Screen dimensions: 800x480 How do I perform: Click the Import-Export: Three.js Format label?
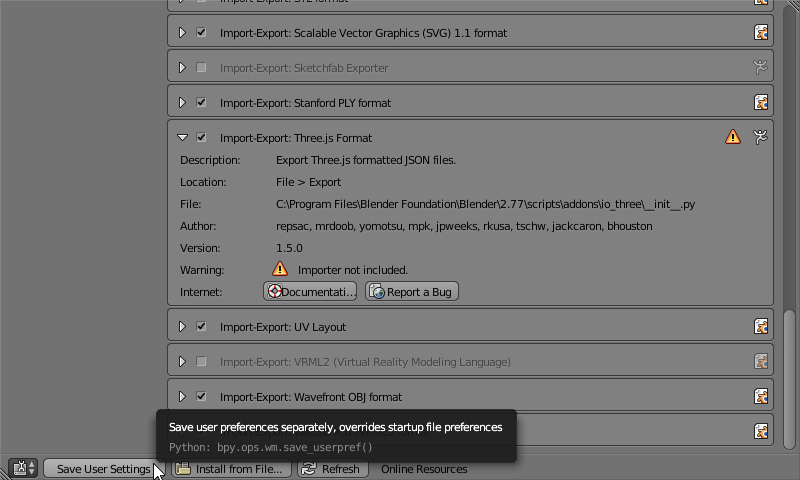[296, 138]
